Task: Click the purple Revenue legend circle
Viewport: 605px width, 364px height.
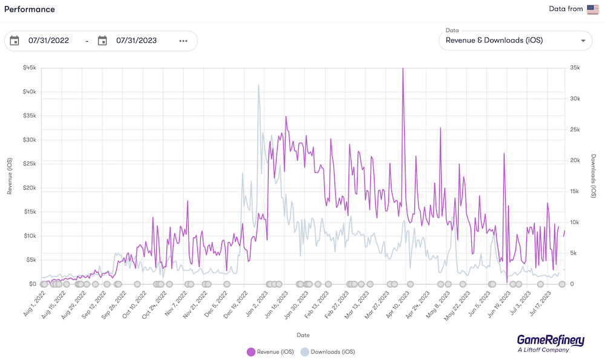Action: (251, 352)
